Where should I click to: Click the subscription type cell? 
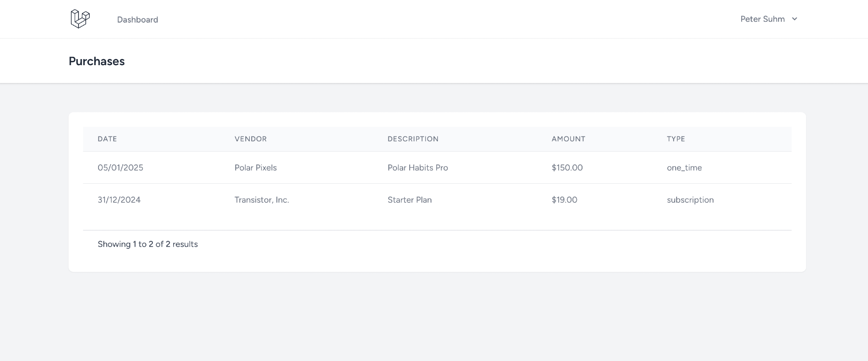tap(690, 200)
